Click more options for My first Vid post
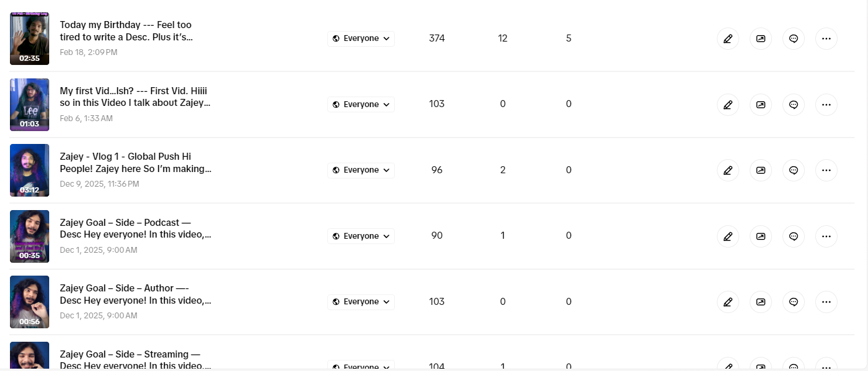 826,105
